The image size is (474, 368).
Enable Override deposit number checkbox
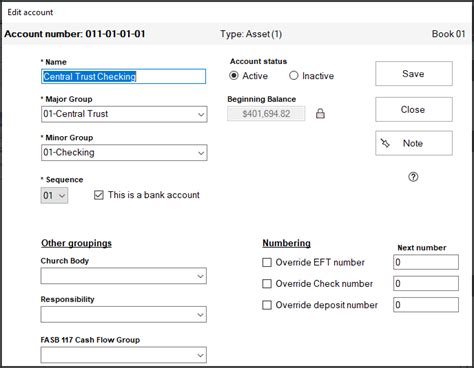tap(267, 305)
